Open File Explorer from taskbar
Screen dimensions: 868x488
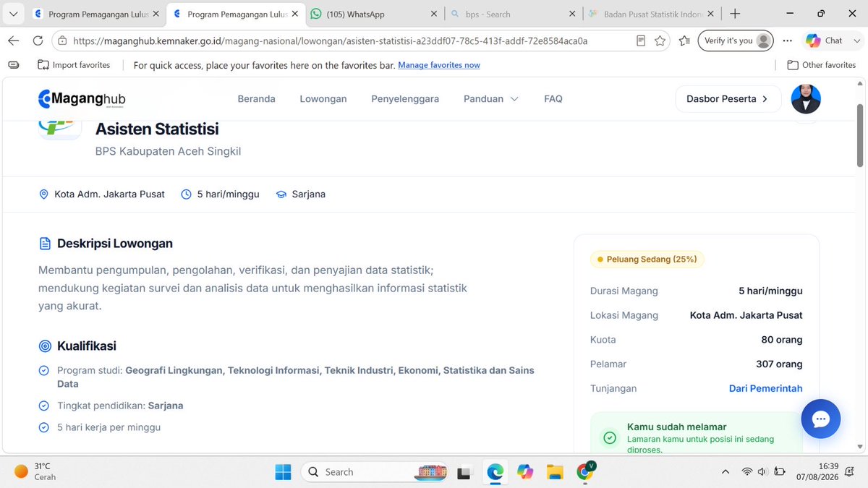555,472
